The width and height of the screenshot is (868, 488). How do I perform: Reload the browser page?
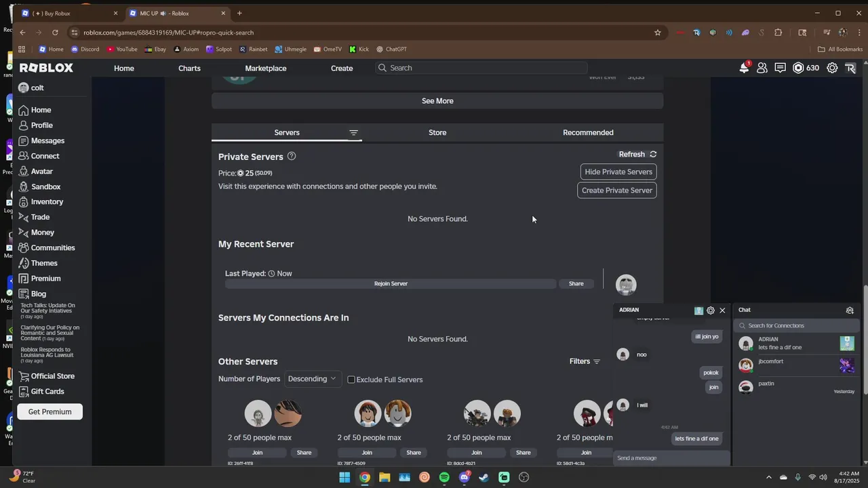coord(55,33)
